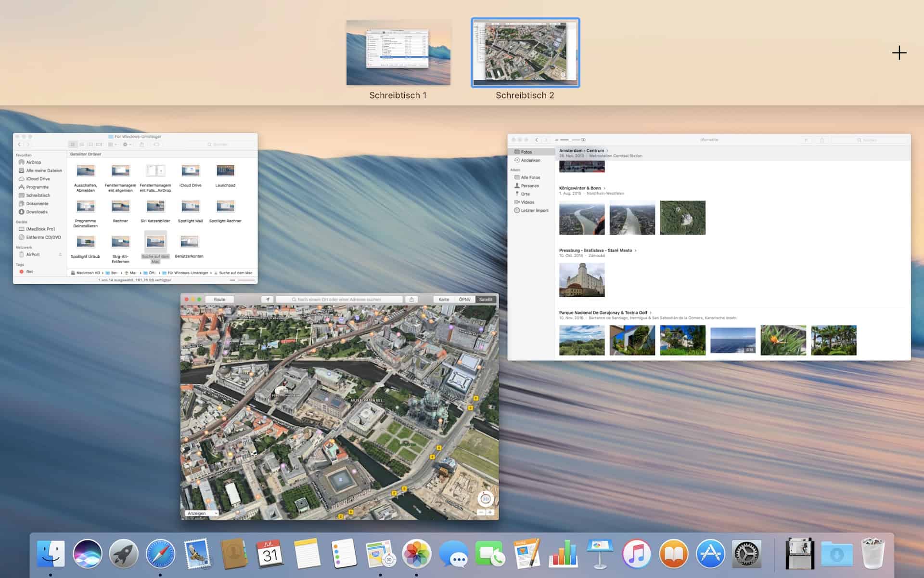The width and height of the screenshot is (924, 578).
Task: Open iTunes music note icon in Dock
Action: click(x=636, y=554)
